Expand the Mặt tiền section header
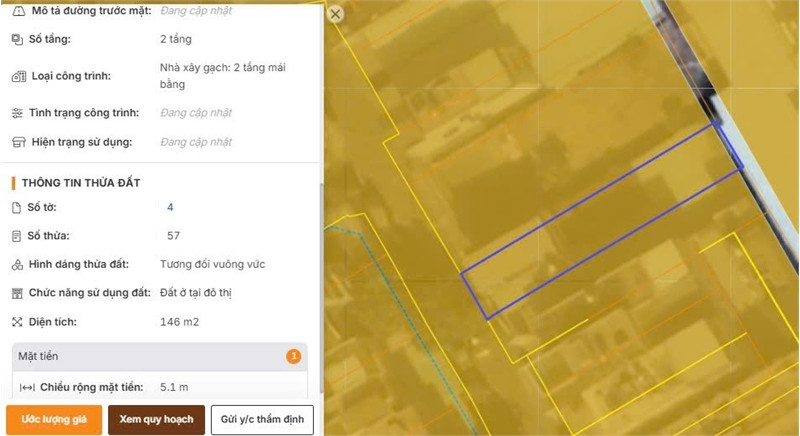Image resolution: width=800 pixels, height=436 pixels. click(x=160, y=356)
